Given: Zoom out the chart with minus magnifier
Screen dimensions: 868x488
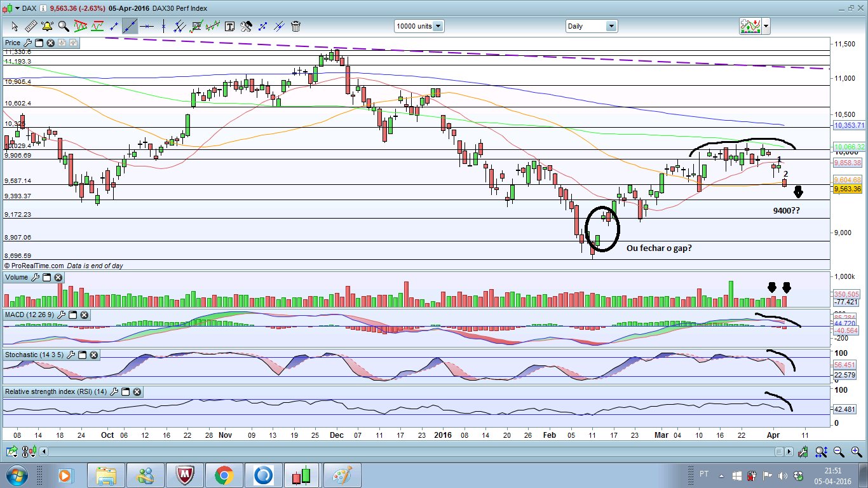Looking at the screenshot, I should coord(840,452).
